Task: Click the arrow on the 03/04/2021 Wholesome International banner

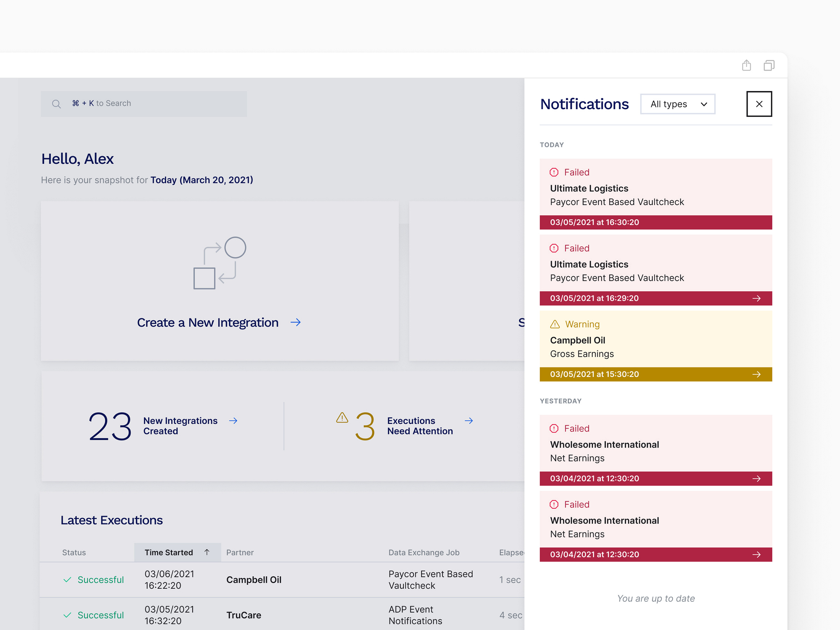Action: pos(757,478)
